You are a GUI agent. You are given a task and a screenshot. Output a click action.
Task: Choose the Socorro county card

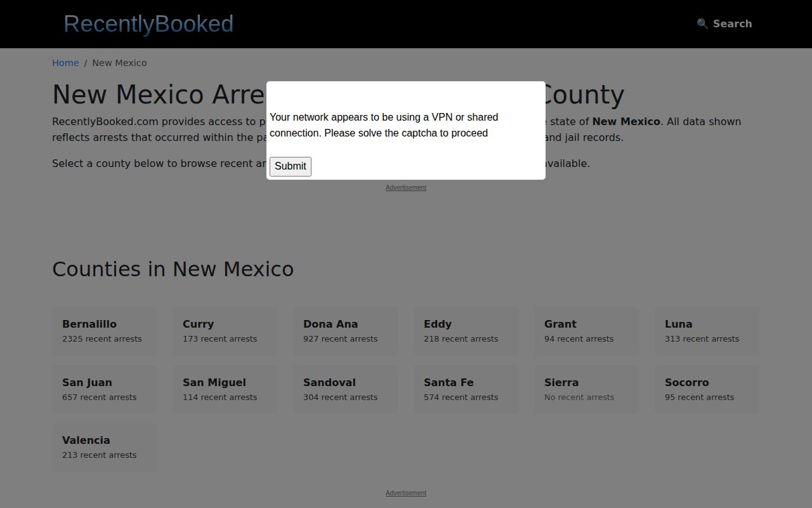click(x=707, y=389)
